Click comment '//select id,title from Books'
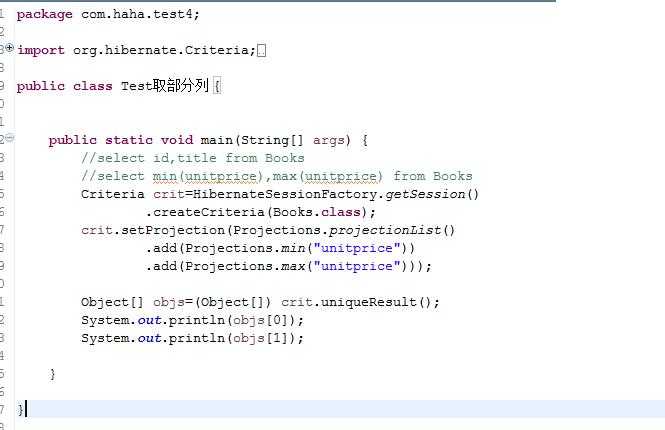 click(193, 158)
